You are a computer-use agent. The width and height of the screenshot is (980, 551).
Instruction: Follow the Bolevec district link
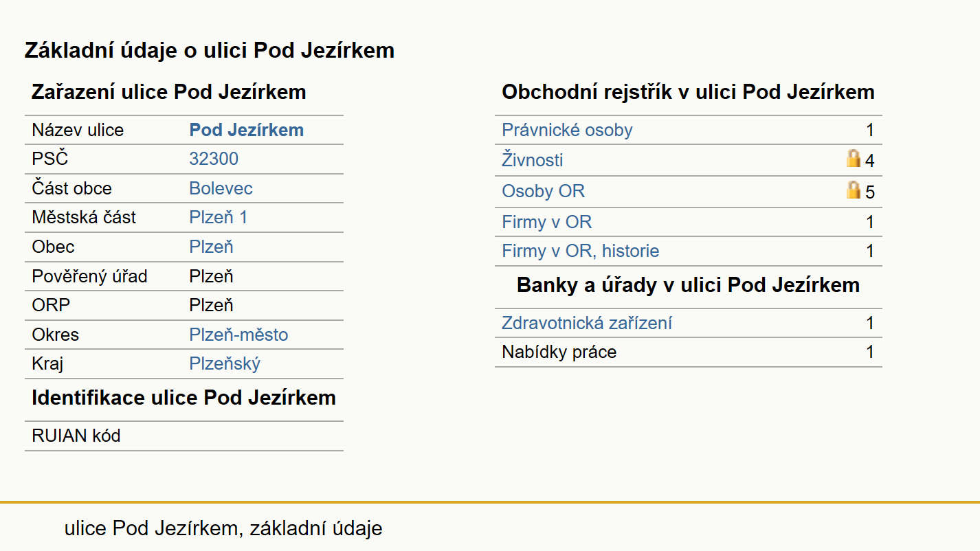(221, 188)
